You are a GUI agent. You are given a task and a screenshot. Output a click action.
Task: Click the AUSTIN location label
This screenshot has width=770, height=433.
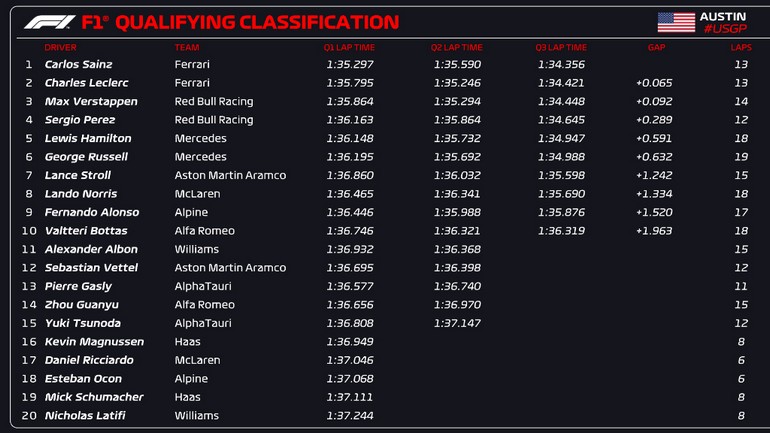[723, 16]
